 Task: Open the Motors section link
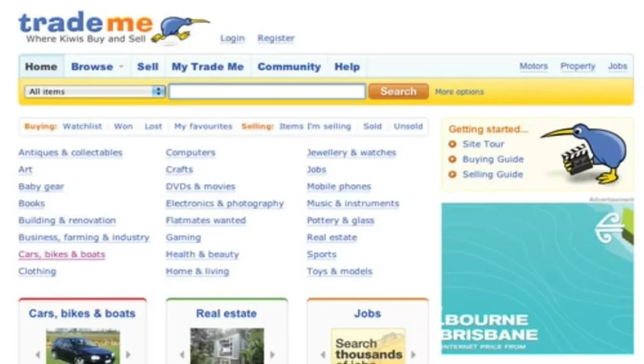pos(533,66)
